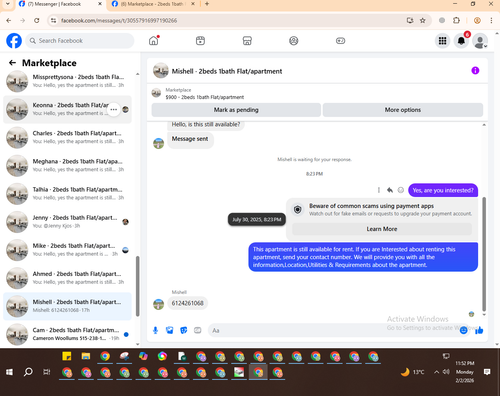500x396 pixels.
Task: React to 'Yes, are you interested?' message
Action: pos(401,190)
